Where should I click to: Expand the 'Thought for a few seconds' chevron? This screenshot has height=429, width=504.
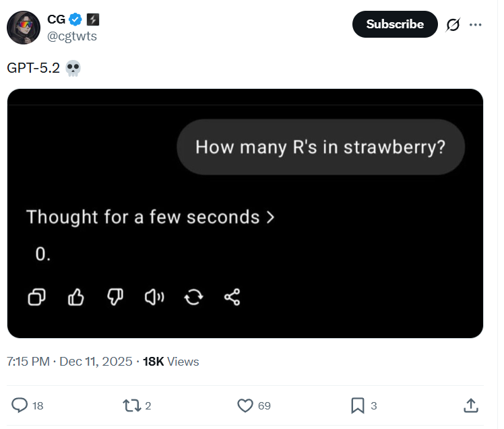tap(271, 218)
